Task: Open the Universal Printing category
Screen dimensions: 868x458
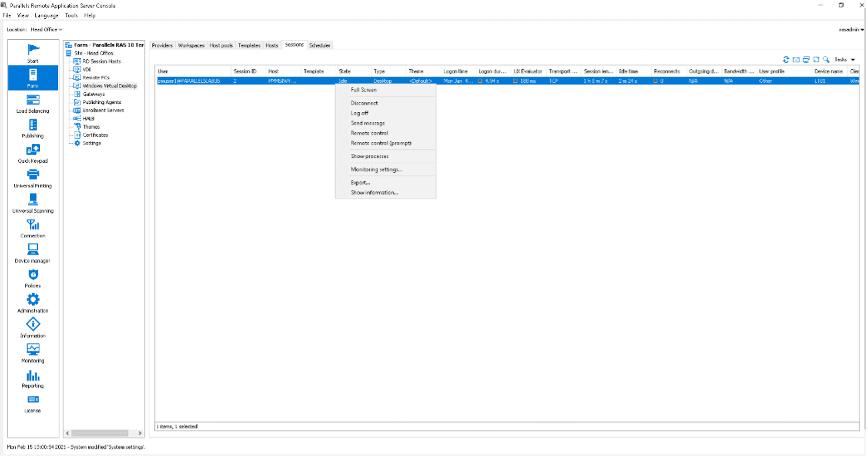Action: click(33, 178)
